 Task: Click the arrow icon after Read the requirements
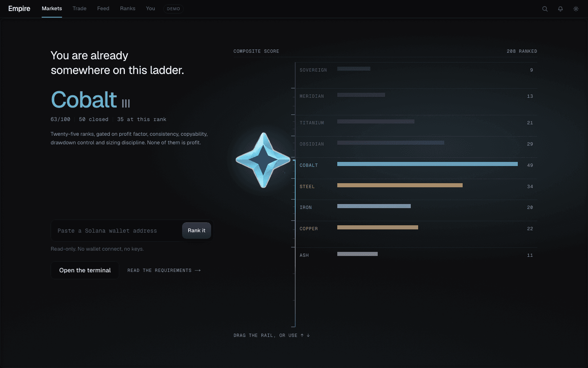(x=198, y=270)
